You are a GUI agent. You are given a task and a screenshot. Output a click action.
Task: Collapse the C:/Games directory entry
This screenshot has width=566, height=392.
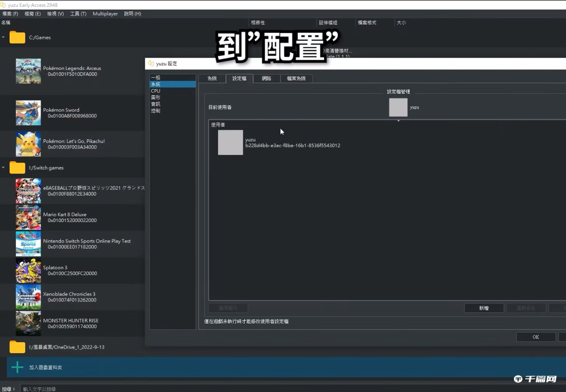pos(4,37)
